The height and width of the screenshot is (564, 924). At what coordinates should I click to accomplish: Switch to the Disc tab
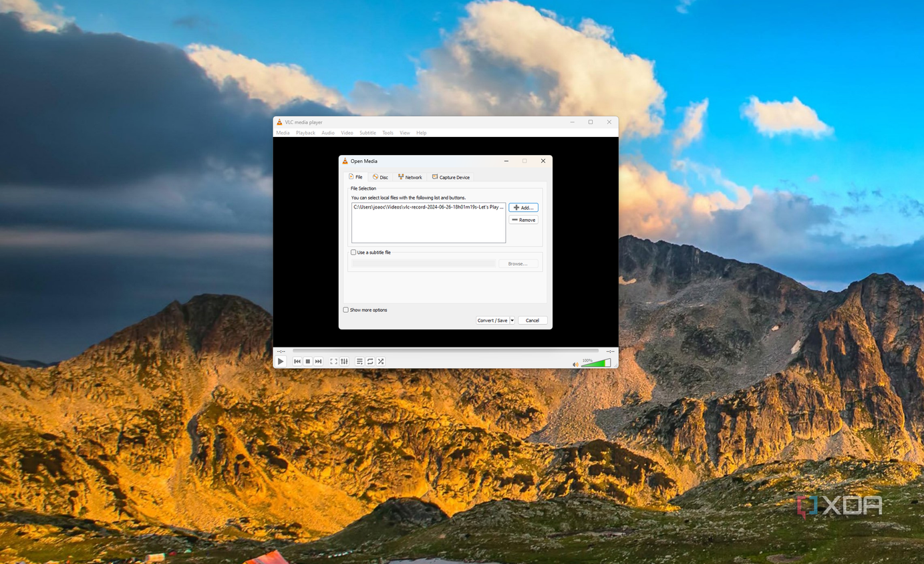pos(380,177)
